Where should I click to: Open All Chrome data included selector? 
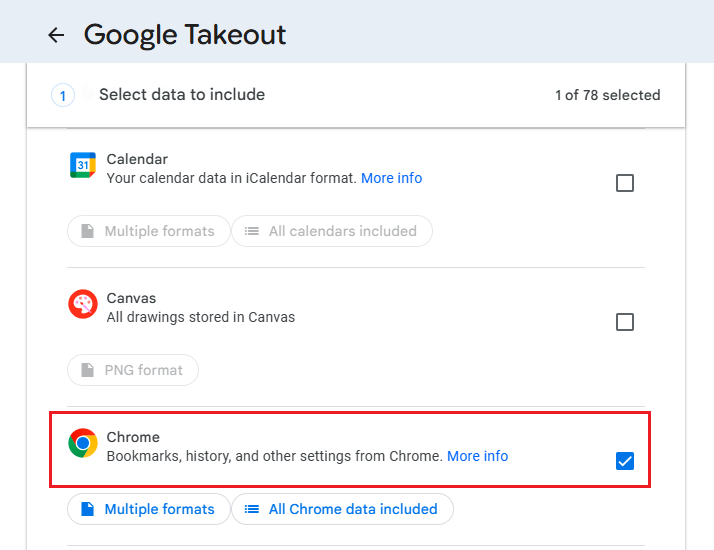click(342, 509)
